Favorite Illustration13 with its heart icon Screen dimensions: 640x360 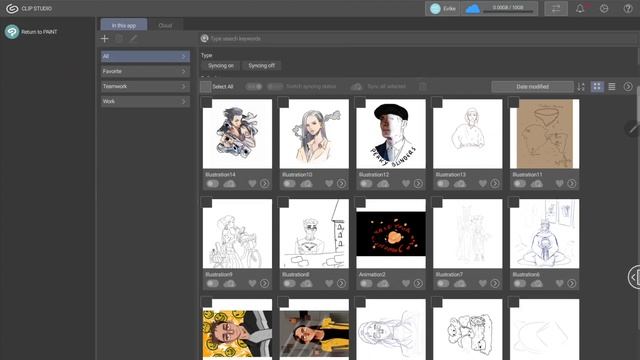tap(482, 184)
